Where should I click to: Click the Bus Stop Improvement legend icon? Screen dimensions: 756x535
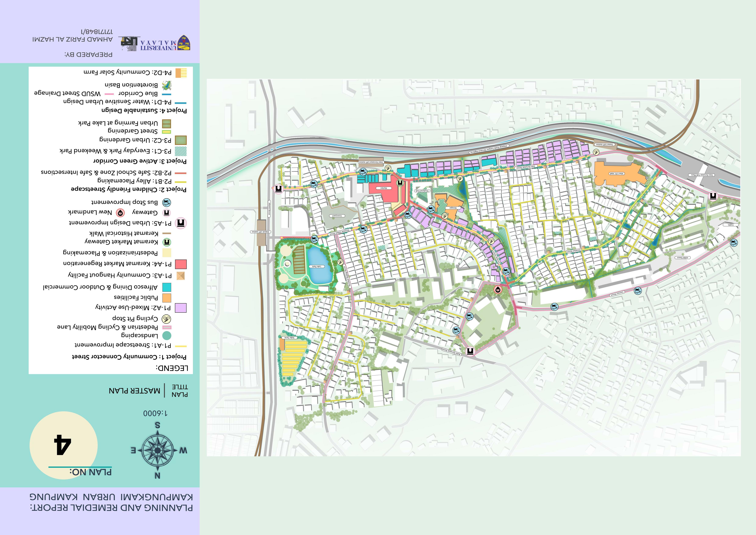[x=167, y=202]
